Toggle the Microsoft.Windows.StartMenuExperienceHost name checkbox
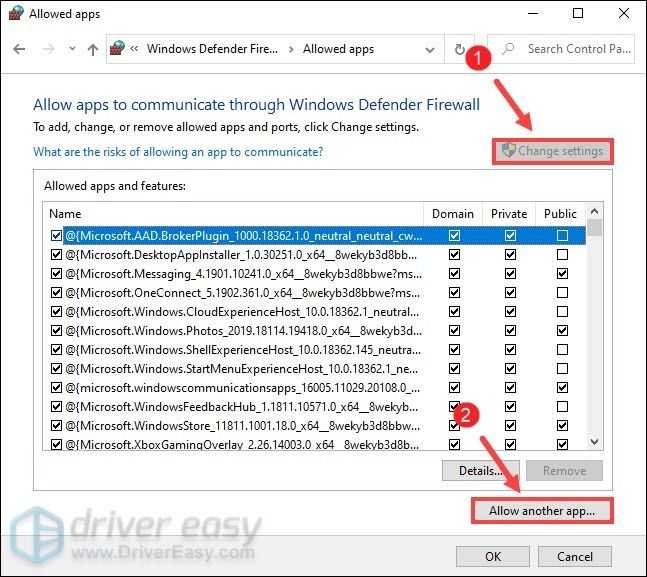The image size is (647, 577). tap(56, 369)
